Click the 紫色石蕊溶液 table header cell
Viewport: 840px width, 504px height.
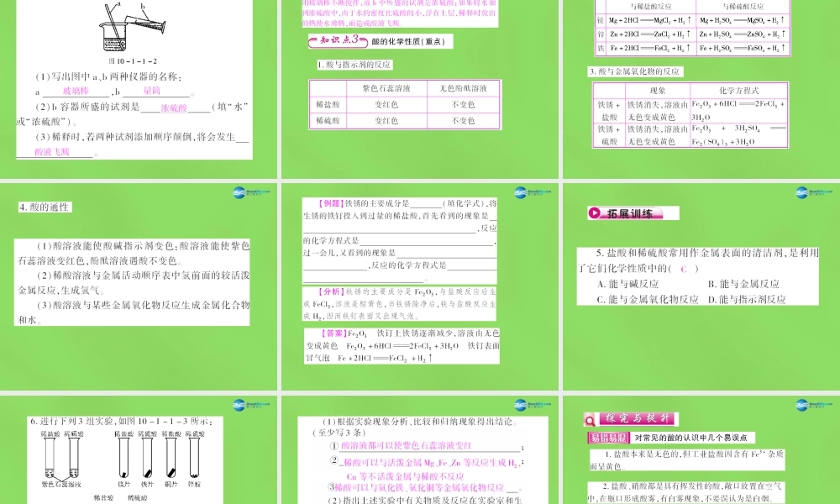click(386, 89)
